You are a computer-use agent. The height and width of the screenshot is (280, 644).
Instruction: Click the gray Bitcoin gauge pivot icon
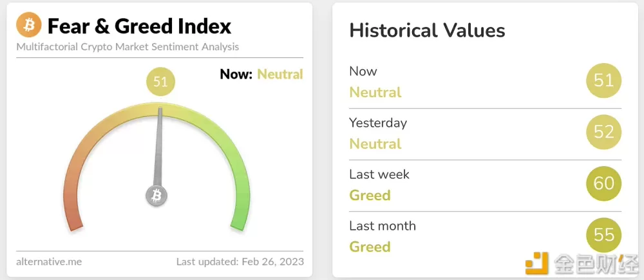coord(156,196)
